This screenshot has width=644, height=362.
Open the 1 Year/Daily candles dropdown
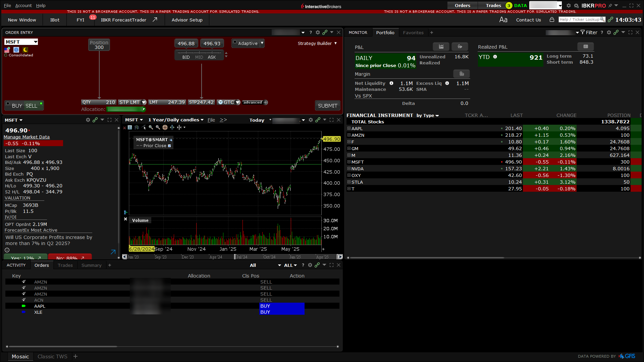click(x=176, y=120)
